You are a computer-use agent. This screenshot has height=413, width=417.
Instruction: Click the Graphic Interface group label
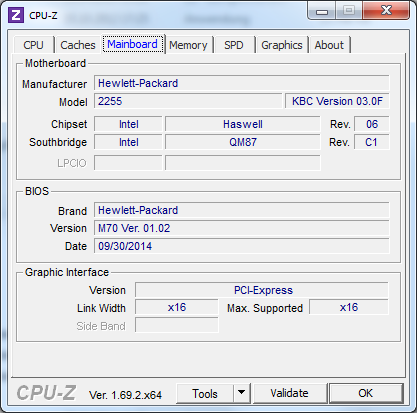[67, 272]
